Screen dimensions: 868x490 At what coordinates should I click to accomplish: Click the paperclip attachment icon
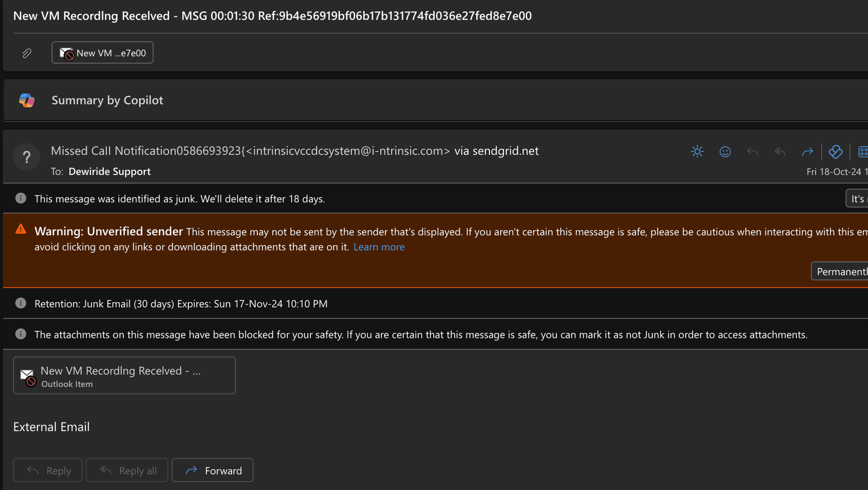(x=27, y=53)
